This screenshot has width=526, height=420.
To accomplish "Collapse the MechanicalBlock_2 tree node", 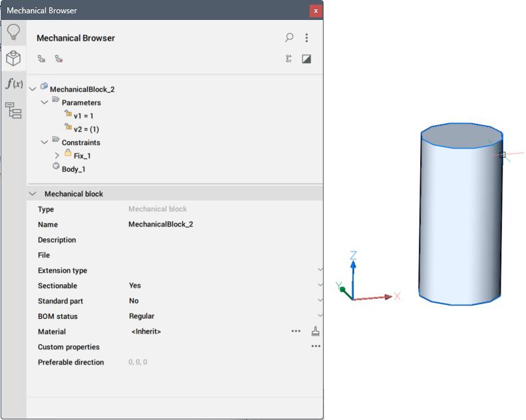I will pos(33,89).
